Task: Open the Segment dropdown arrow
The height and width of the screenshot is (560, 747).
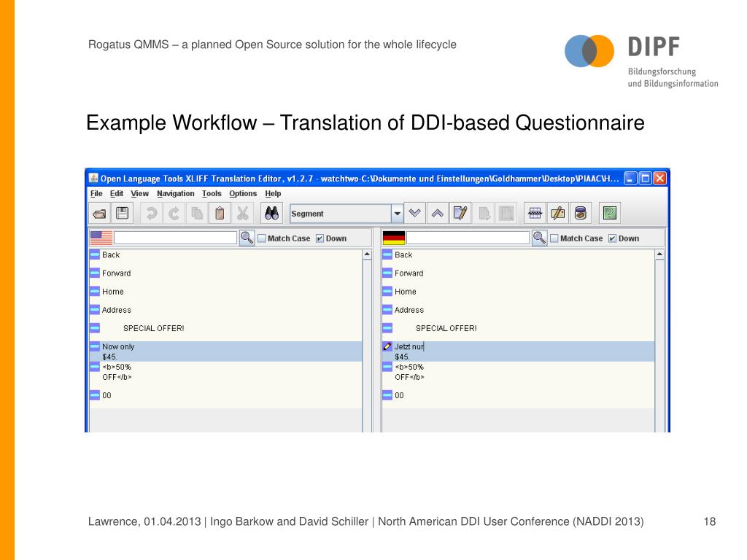Action: pyautogui.click(x=398, y=214)
